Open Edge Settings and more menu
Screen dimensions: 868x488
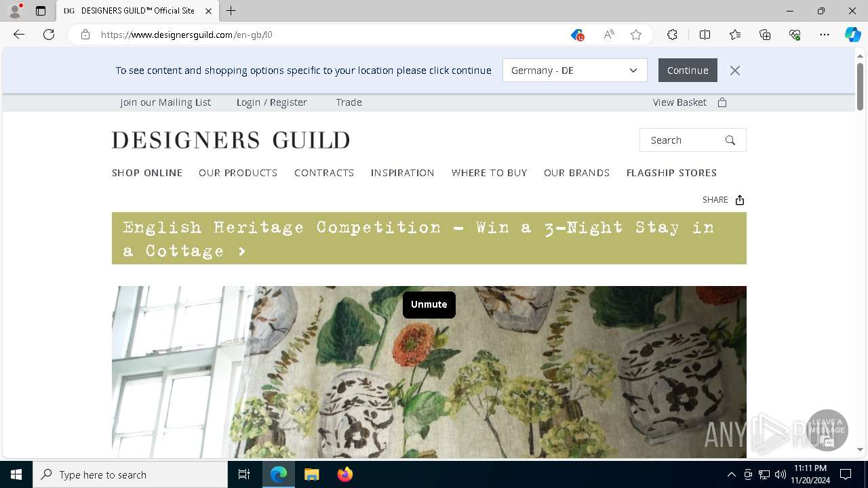(x=825, y=35)
